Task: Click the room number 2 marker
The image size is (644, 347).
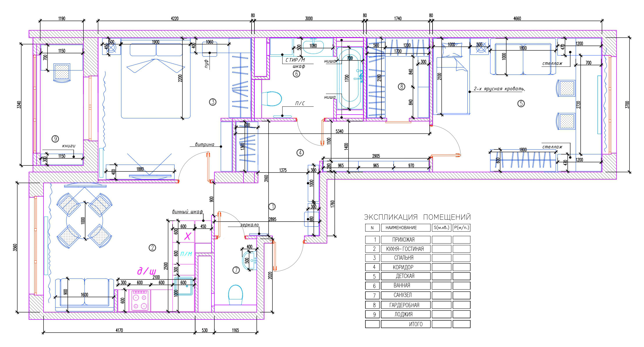Action: [x=152, y=247]
